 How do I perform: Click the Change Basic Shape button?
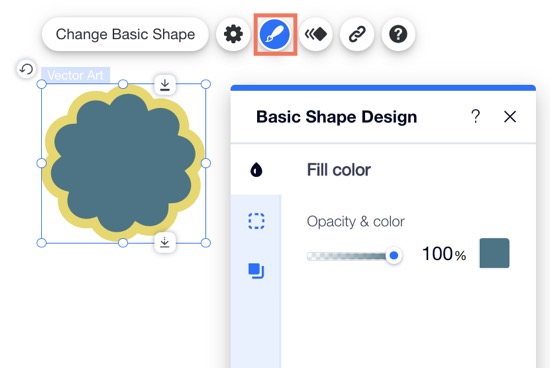125,34
